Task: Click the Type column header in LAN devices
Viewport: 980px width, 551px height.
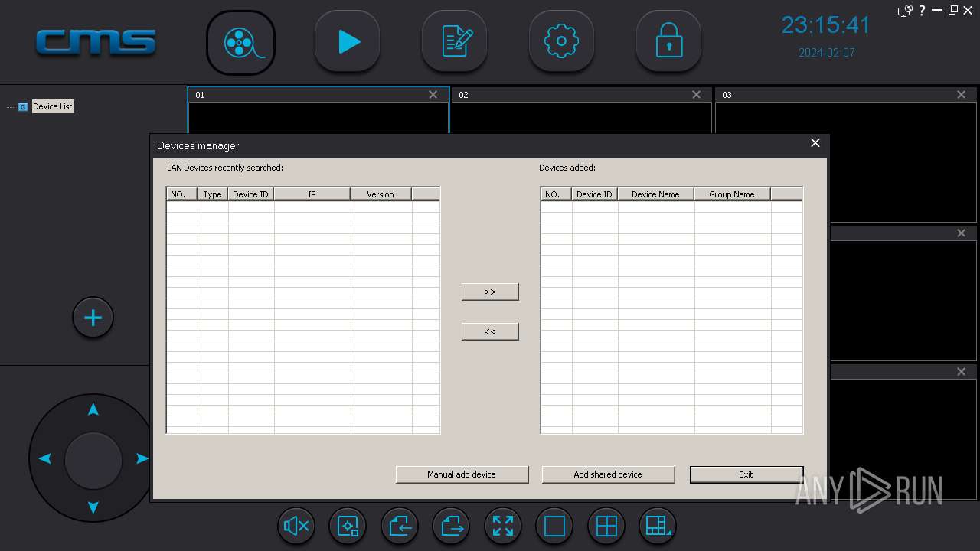Action: pos(213,194)
